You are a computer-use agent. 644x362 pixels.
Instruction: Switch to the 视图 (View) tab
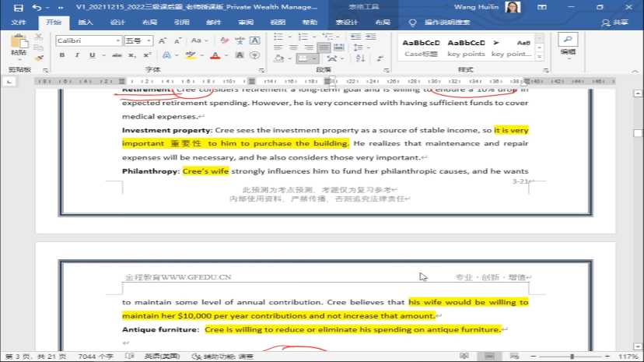coord(278,23)
